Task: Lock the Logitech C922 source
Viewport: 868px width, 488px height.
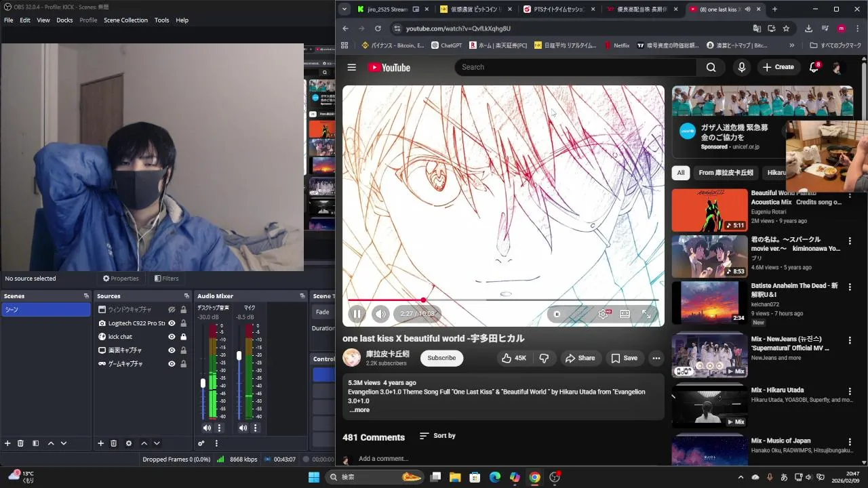Action: click(183, 323)
